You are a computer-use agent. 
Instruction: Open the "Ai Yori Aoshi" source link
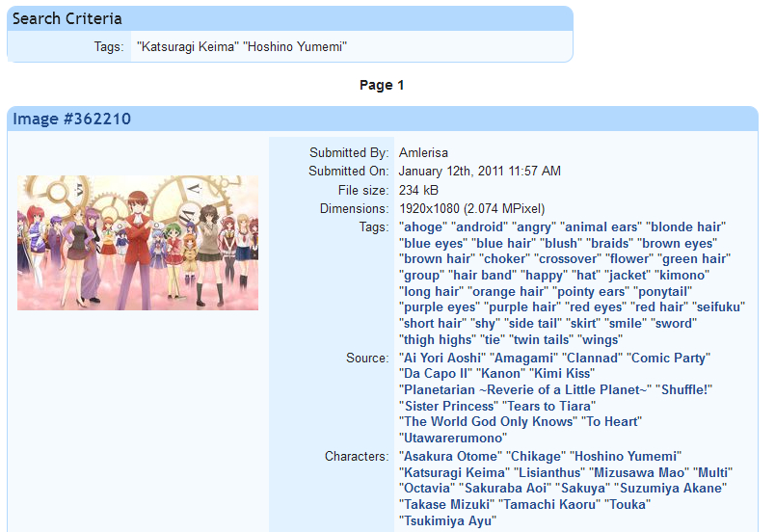(x=442, y=358)
